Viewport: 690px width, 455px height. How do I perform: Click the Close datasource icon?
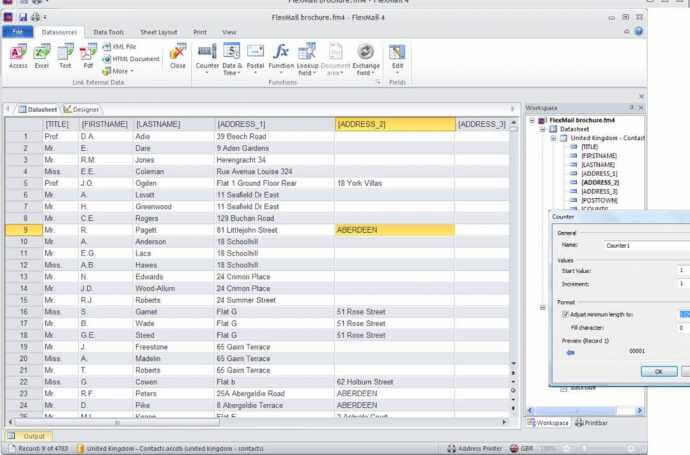(177, 55)
